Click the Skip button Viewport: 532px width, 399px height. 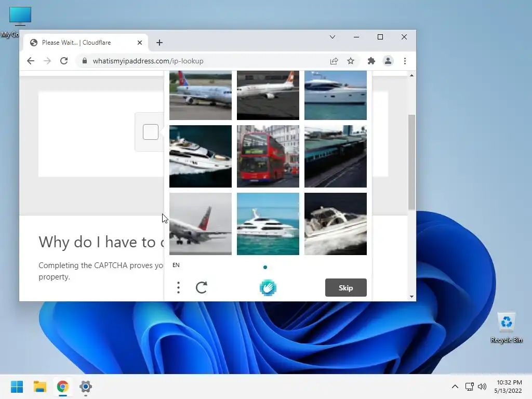345,288
